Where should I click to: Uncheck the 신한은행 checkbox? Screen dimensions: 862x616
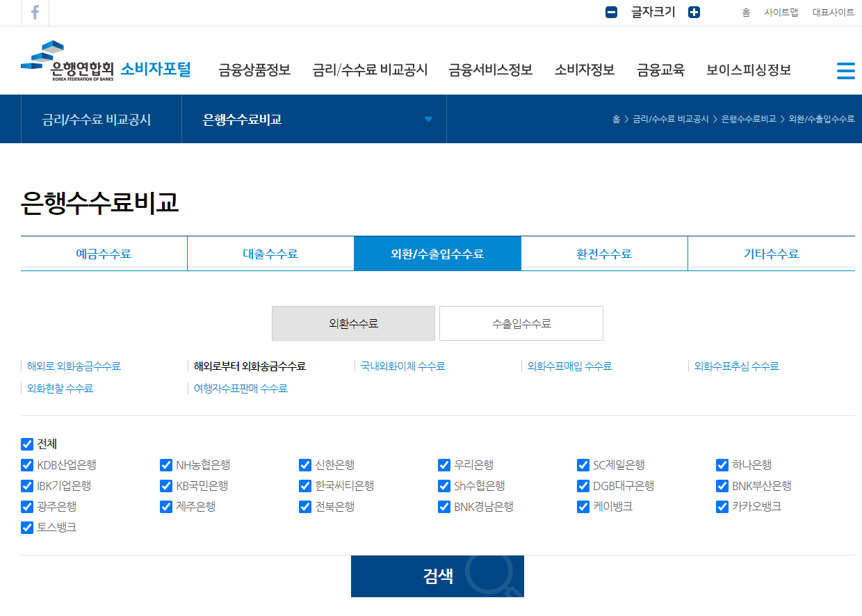(305, 465)
